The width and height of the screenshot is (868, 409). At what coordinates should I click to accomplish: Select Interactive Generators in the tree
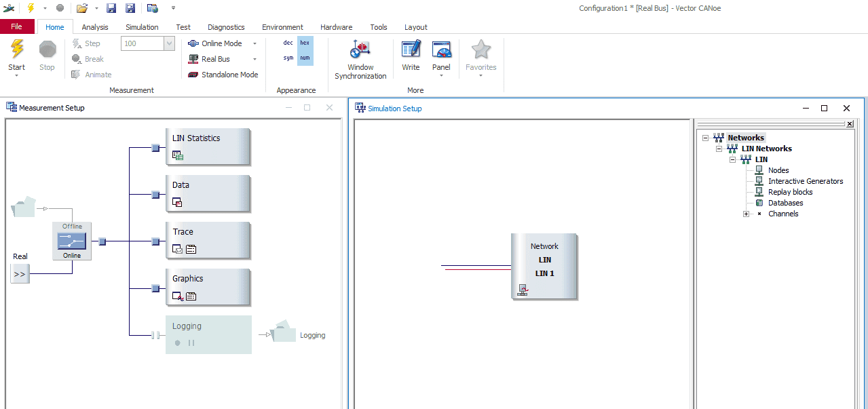click(x=805, y=181)
